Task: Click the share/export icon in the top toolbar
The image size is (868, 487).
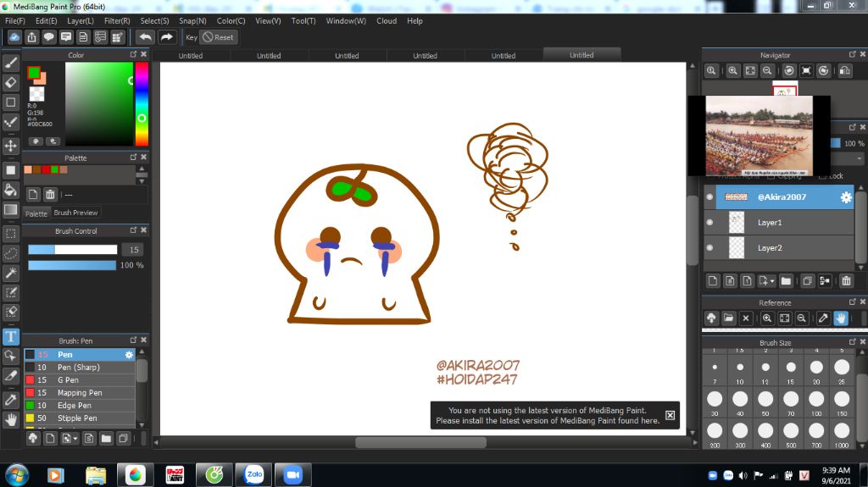Action: coord(31,37)
